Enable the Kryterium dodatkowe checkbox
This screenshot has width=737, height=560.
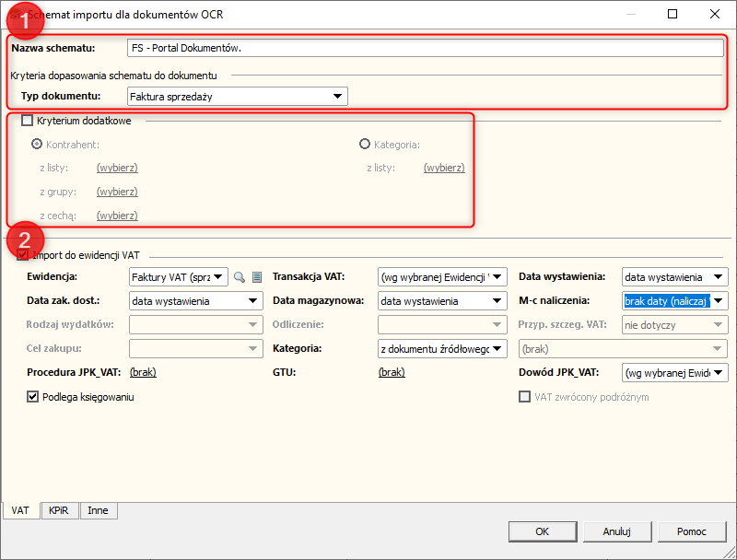coord(28,121)
